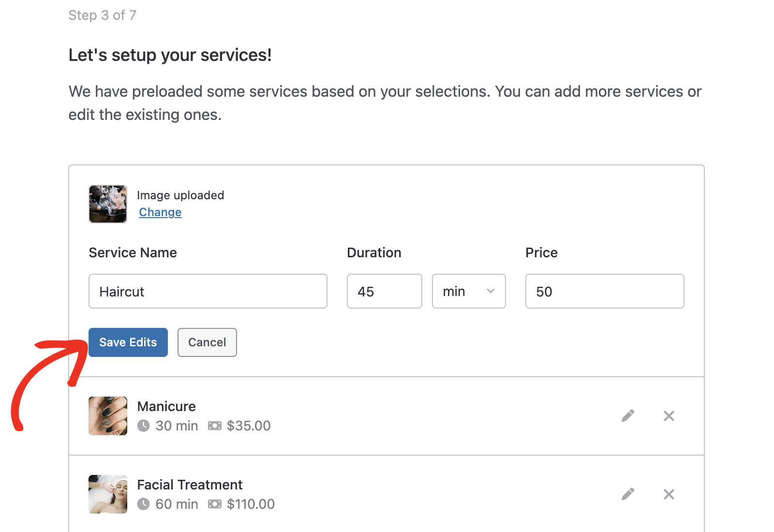Image resolution: width=774 pixels, height=532 pixels.
Task: Click the clock icon beside Manicure duration
Action: click(x=144, y=426)
